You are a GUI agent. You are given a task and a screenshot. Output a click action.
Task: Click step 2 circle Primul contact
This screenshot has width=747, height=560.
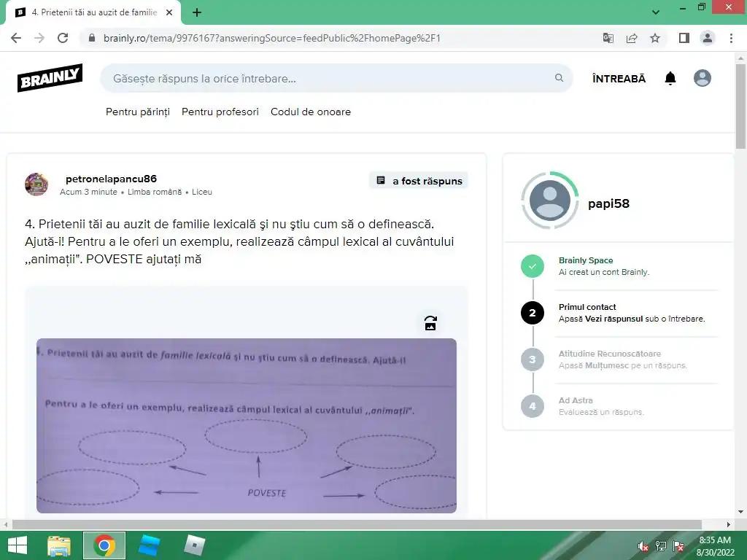point(533,313)
